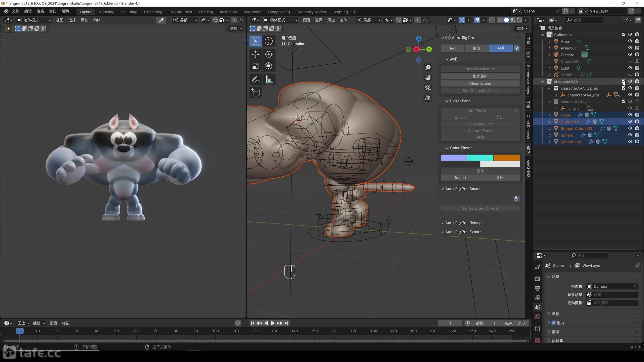The width and height of the screenshot is (644, 362).
Task: Click the zoom view magnifier icon
Action: [428, 68]
